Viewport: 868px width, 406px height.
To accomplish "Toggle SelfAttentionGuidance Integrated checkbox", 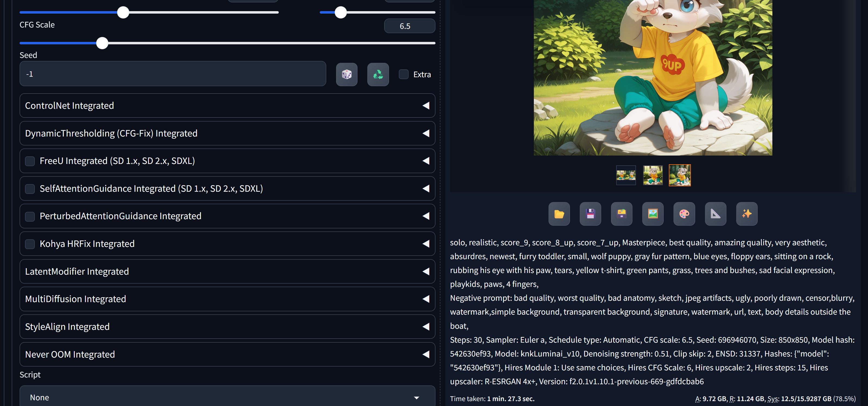I will pos(30,189).
